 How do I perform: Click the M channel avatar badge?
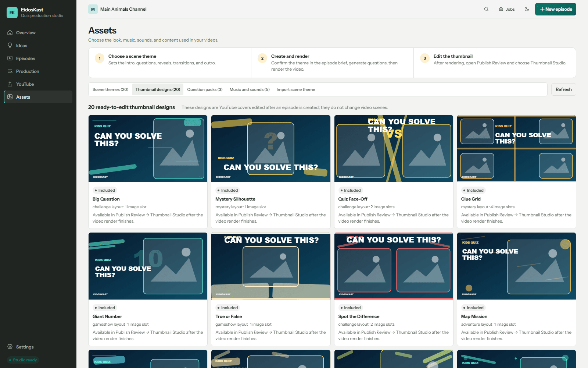93,9
